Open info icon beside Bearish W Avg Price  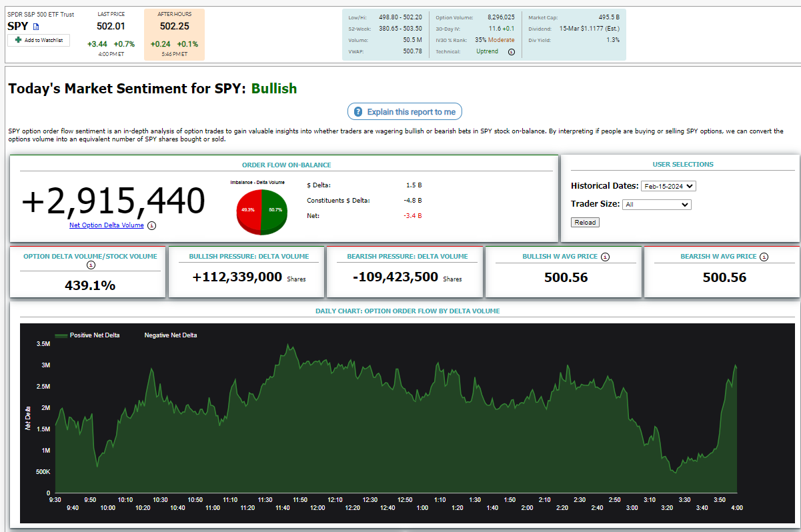(x=764, y=257)
